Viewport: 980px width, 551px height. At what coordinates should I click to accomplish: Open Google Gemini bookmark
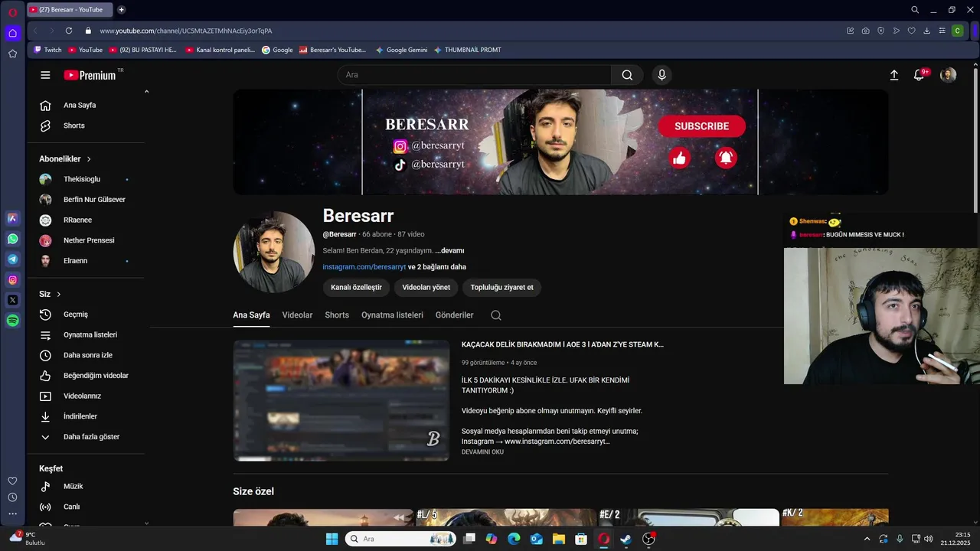pos(401,50)
